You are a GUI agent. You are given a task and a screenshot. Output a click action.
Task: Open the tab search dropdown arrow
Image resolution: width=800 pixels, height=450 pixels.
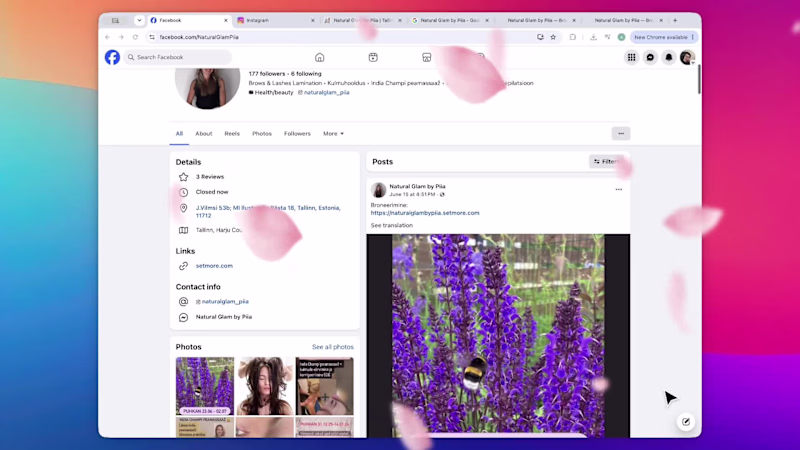[139, 20]
